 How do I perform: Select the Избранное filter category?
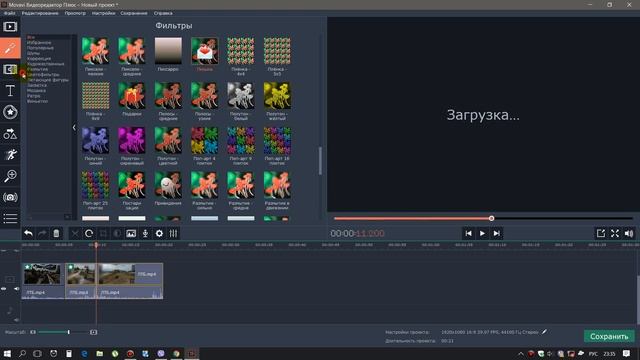coord(39,42)
